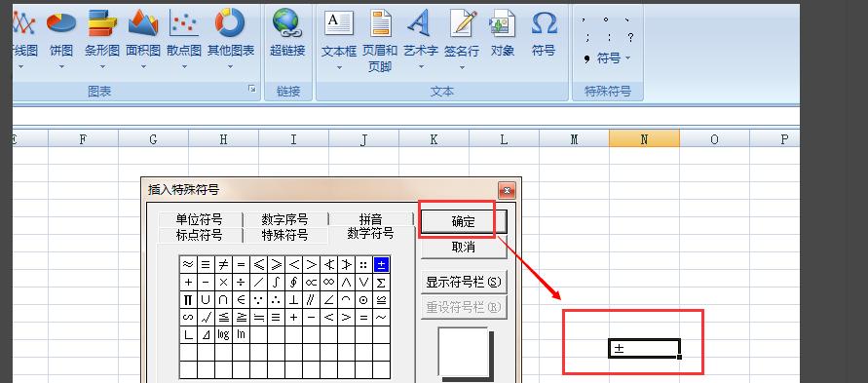Cancel the dialog with 取消
The height and width of the screenshot is (383, 868).
click(x=464, y=248)
